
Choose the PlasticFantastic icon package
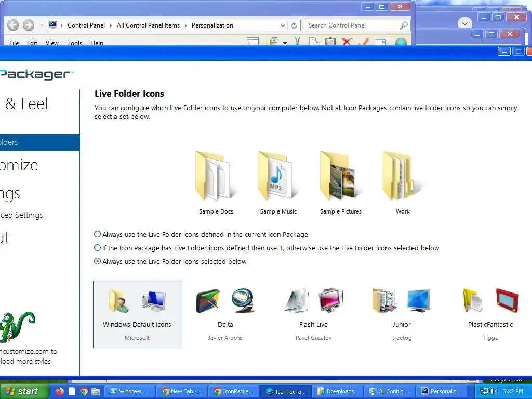point(490,314)
